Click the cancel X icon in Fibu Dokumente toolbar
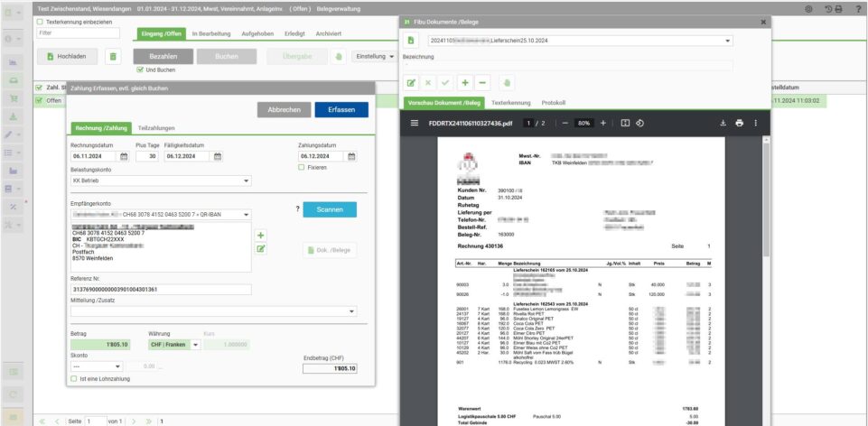 point(428,83)
